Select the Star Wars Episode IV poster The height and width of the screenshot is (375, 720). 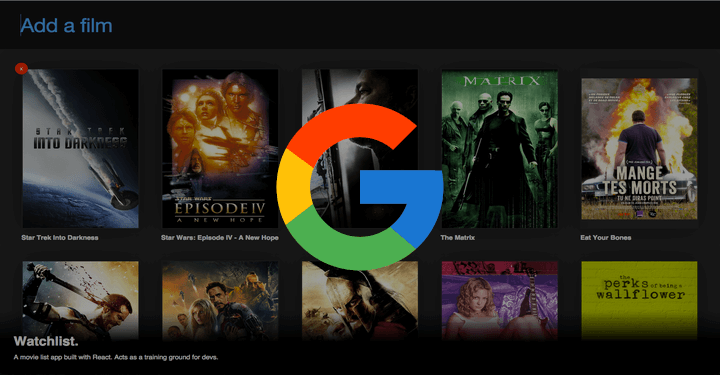220,148
